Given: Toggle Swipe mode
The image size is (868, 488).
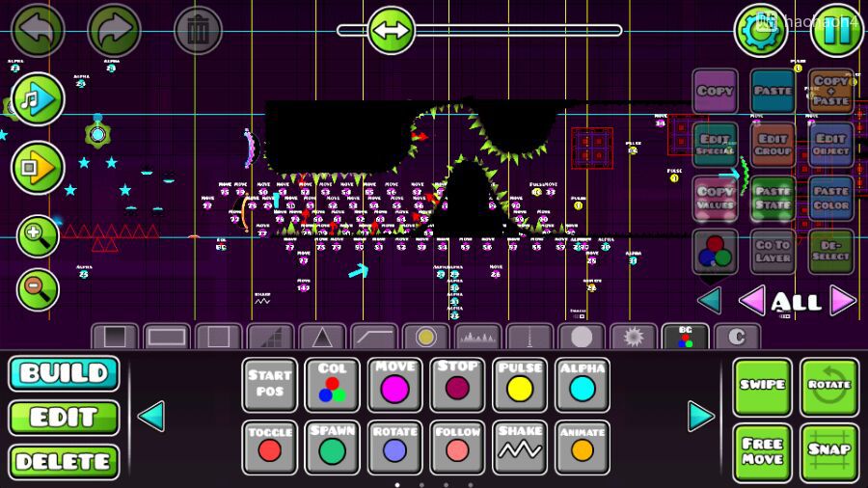Looking at the screenshot, I should tap(762, 387).
